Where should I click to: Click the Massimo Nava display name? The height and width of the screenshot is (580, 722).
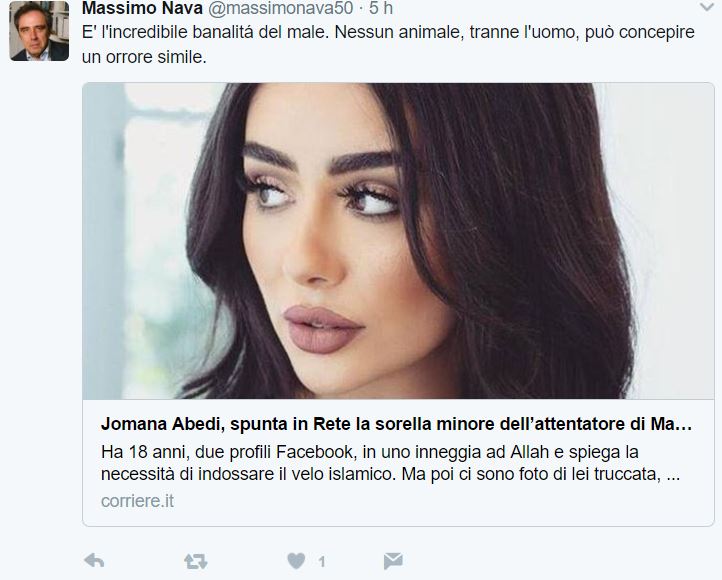coord(142,8)
